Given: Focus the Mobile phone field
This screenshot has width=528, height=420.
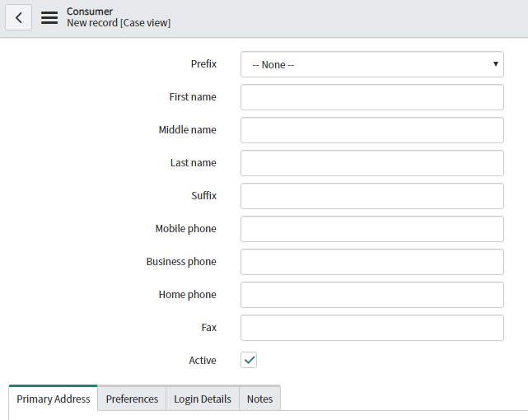Looking at the screenshot, I should [x=371, y=229].
